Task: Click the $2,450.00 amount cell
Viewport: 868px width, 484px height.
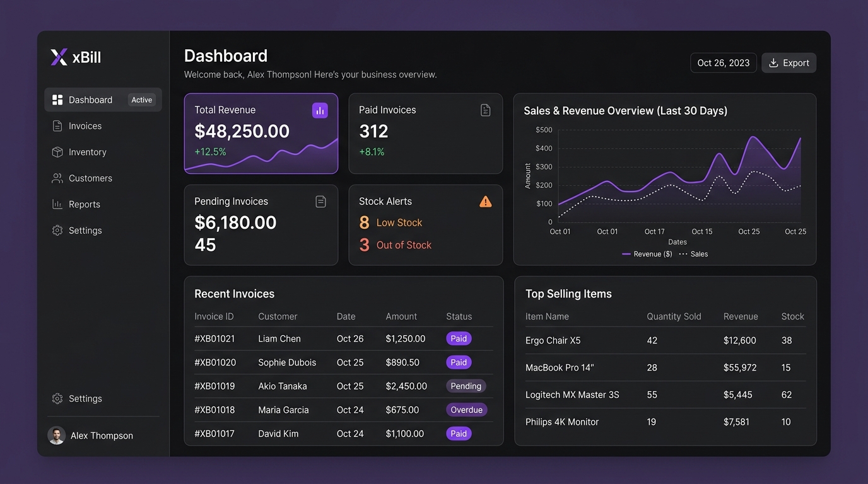Action: (x=406, y=386)
